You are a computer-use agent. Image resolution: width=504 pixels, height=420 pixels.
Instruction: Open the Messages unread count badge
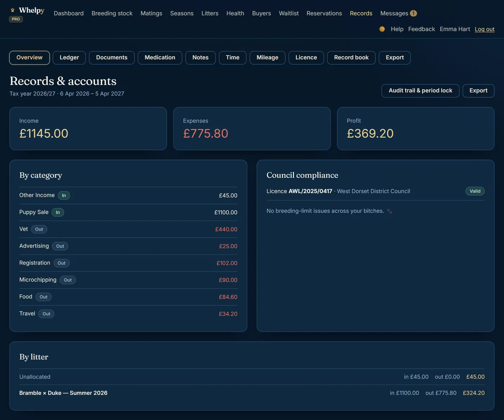tap(413, 13)
